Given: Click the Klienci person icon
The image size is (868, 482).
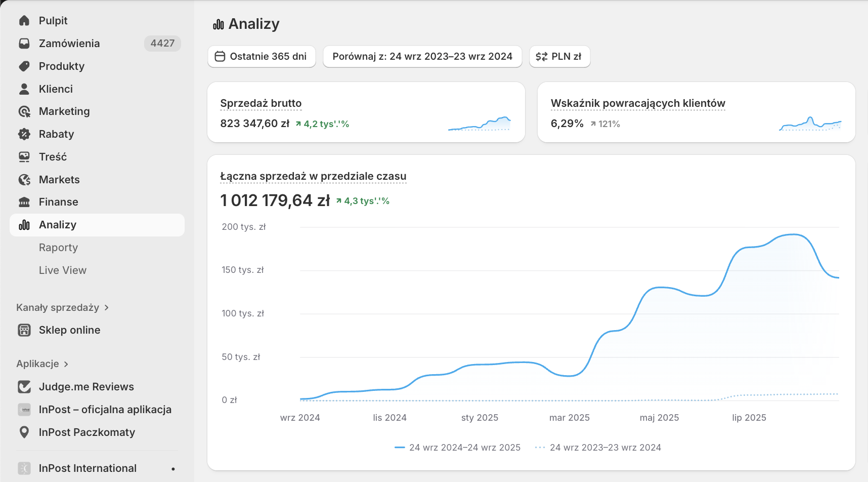Looking at the screenshot, I should [x=24, y=89].
